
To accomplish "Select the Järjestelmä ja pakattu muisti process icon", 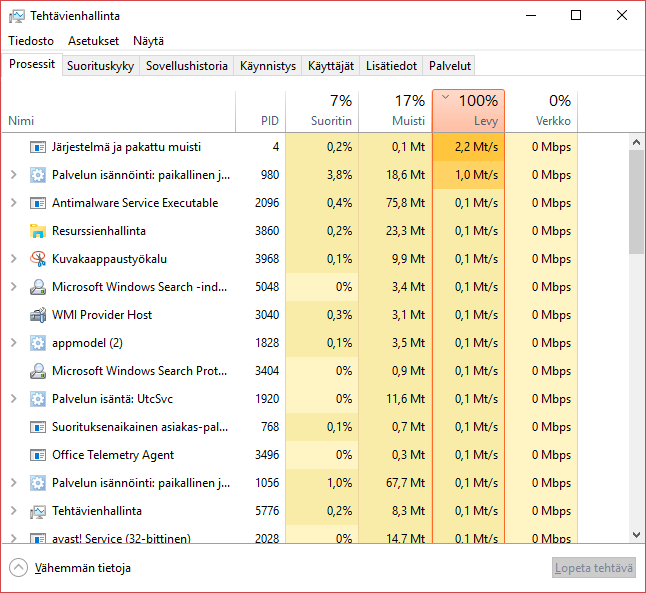I will pyautogui.click(x=37, y=147).
